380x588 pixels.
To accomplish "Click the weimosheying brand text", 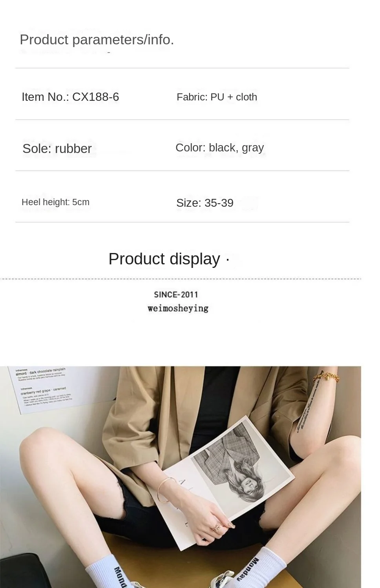I will point(178,308).
